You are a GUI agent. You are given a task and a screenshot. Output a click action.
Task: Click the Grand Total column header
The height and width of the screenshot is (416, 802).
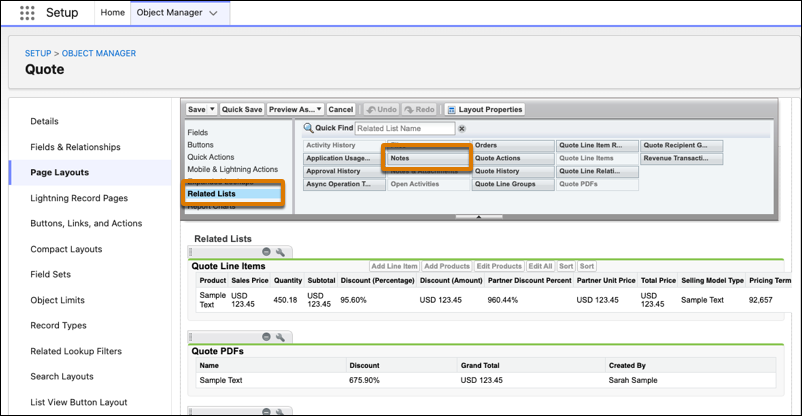click(480, 365)
